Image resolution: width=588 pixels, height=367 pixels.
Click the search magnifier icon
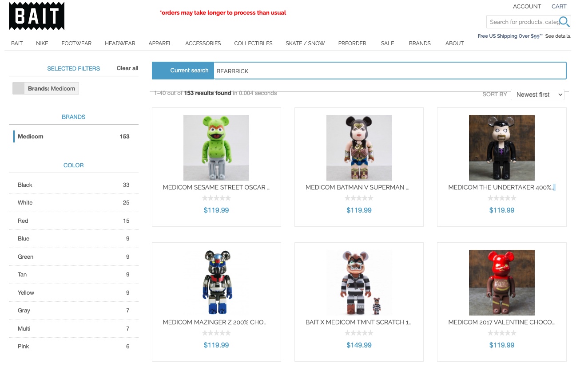564,22
